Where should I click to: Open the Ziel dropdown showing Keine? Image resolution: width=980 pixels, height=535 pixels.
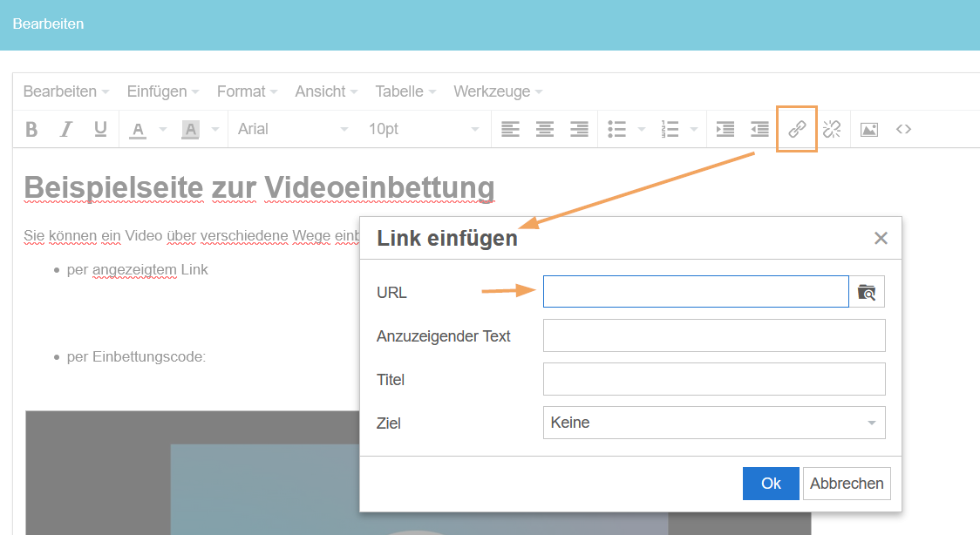[x=714, y=423]
